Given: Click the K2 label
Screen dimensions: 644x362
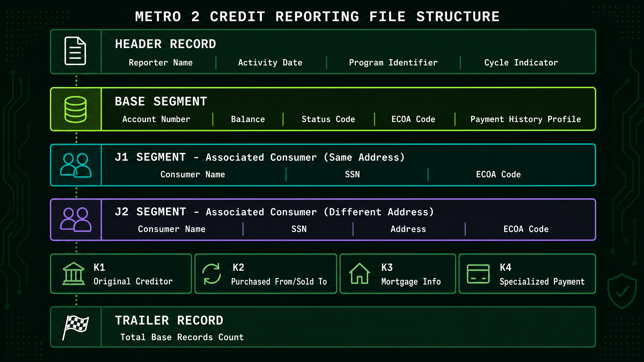Looking at the screenshot, I should (x=238, y=267).
